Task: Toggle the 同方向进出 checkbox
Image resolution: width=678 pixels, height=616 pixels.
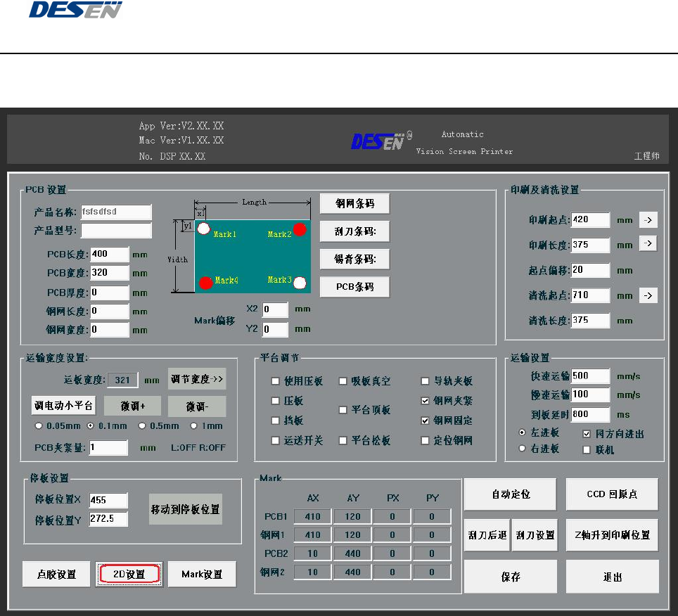Action: tap(587, 434)
